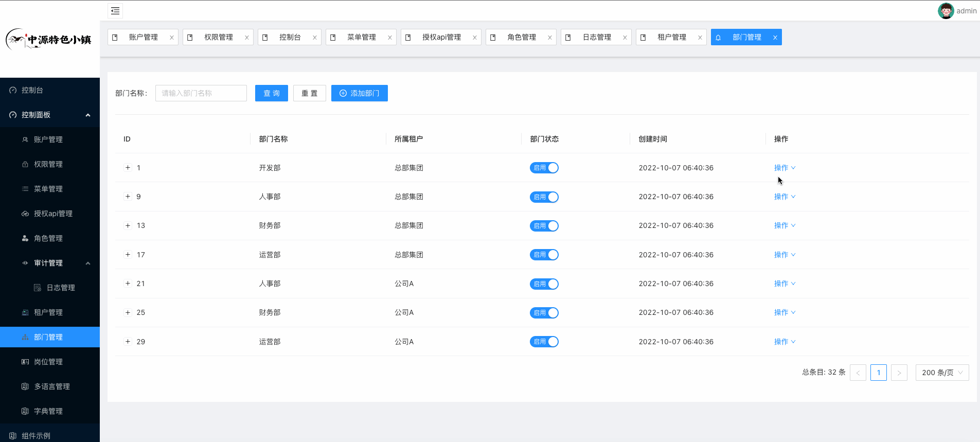
Task: Expand row ID 29 运营部
Action: pyautogui.click(x=128, y=342)
